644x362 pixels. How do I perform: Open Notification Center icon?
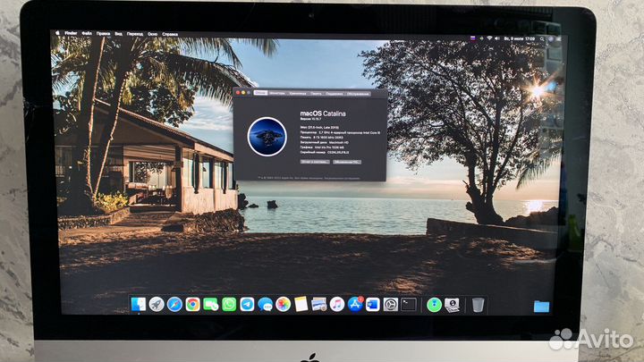[558, 39]
